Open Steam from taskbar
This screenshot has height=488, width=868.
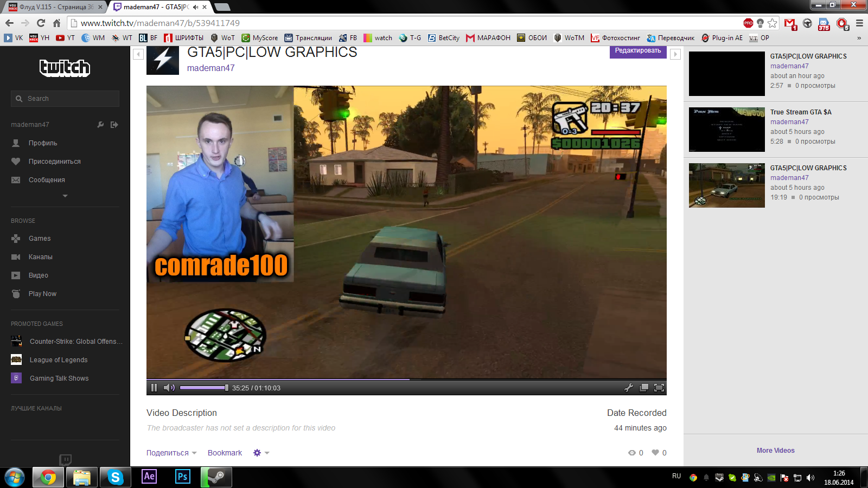[x=216, y=477]
